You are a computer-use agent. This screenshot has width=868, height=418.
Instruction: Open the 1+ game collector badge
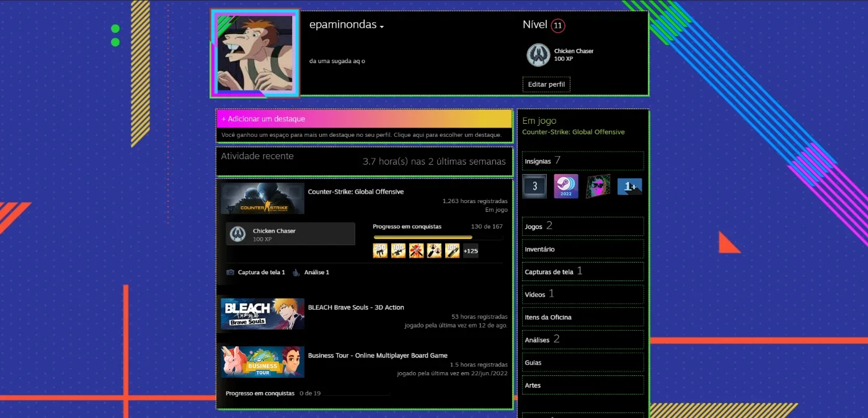point(630,186)
